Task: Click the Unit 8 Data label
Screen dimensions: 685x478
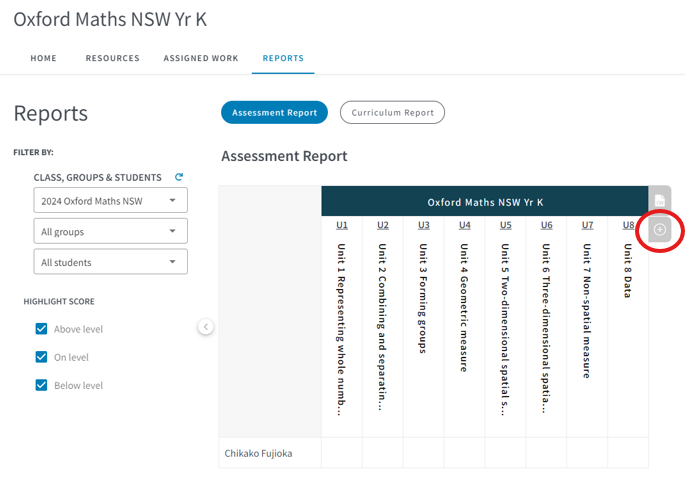Action: click(x=628, y=270)
